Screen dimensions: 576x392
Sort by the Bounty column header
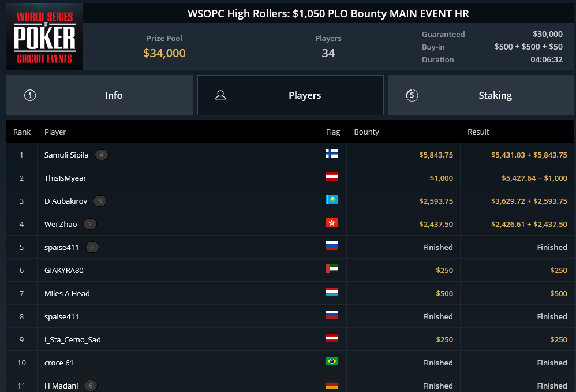click(366, 132)
